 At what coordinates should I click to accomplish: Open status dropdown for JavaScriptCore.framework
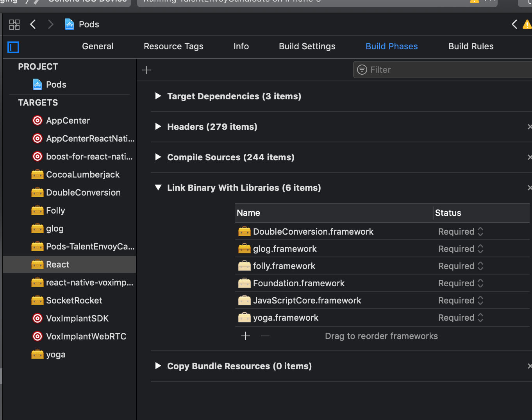point(461,300)
